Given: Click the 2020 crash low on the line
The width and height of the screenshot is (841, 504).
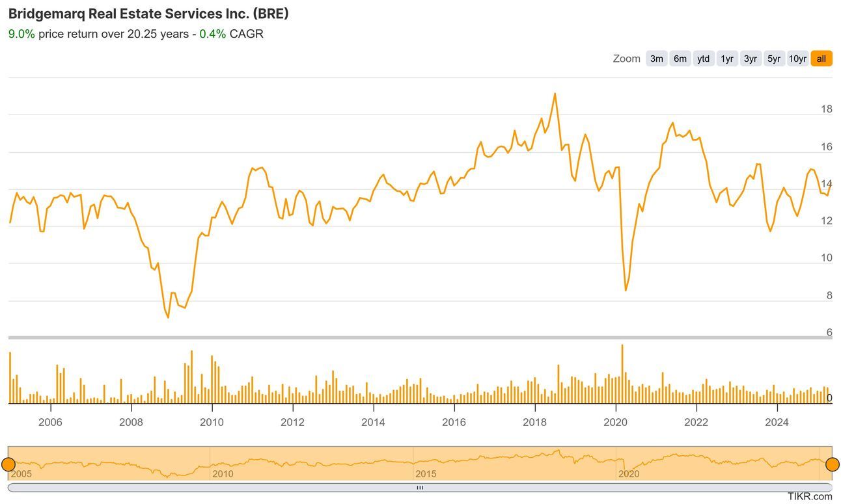Looking at the screenshot, I should point(626,290).
